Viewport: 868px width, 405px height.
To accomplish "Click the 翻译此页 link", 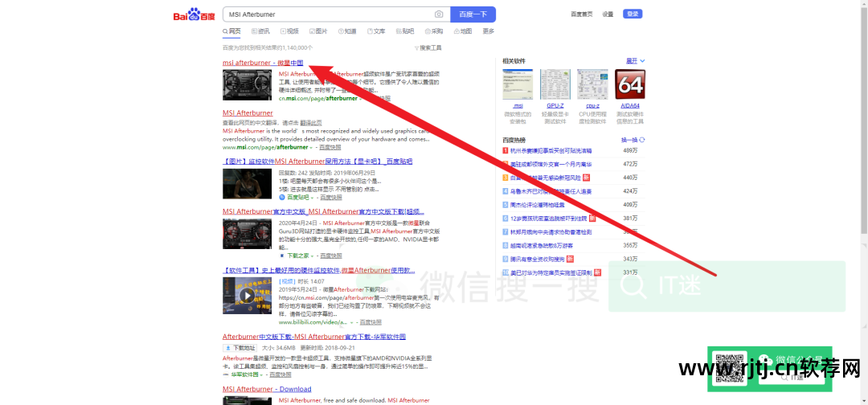I will (310, 122).
